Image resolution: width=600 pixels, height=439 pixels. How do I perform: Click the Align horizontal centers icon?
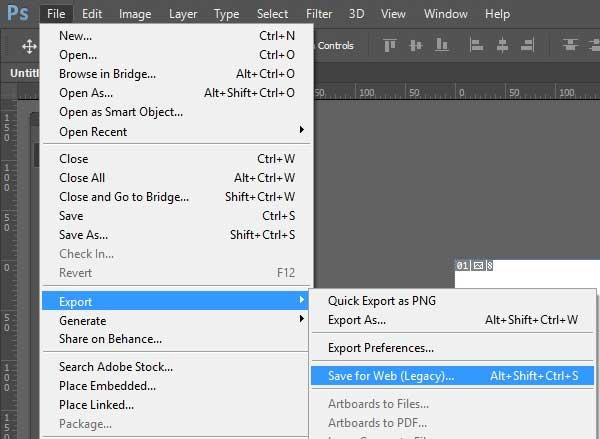pyautogui.click(x=502, y=45)
